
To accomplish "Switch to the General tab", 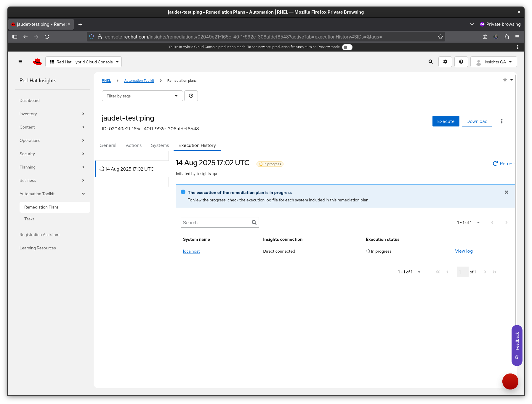I will coord(108,145).
